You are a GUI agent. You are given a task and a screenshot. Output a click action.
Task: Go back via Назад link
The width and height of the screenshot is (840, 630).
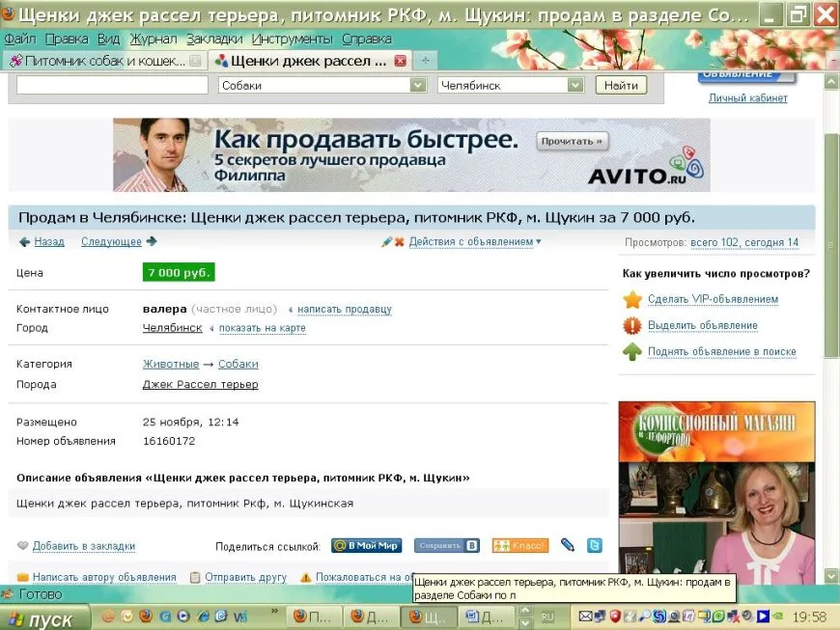pos(49,242)
